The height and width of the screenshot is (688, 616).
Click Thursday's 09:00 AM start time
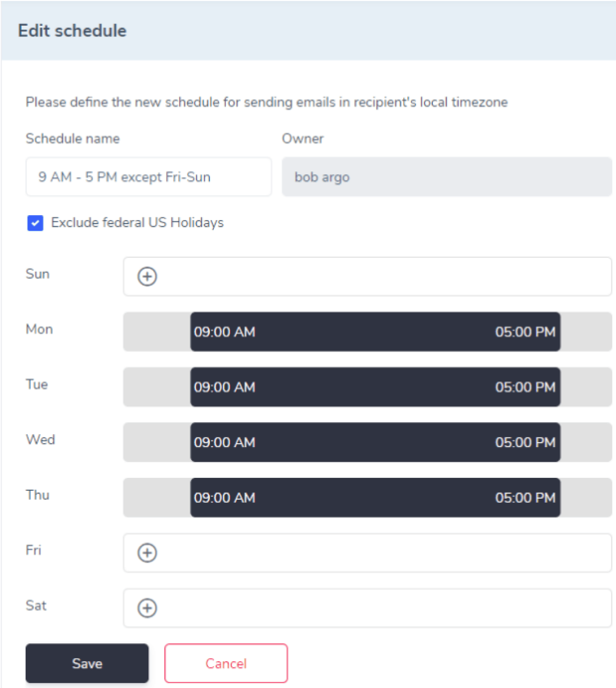click(x=225, y=498)
